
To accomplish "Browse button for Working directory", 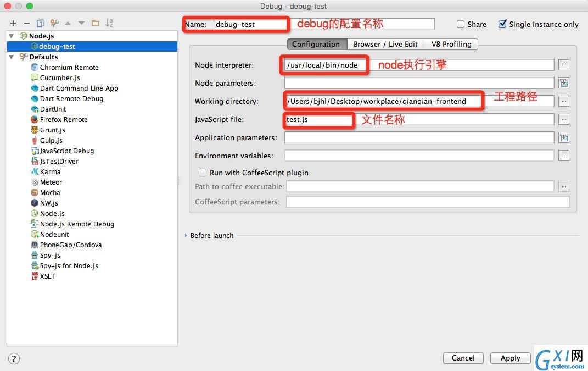I will point(564,101).
